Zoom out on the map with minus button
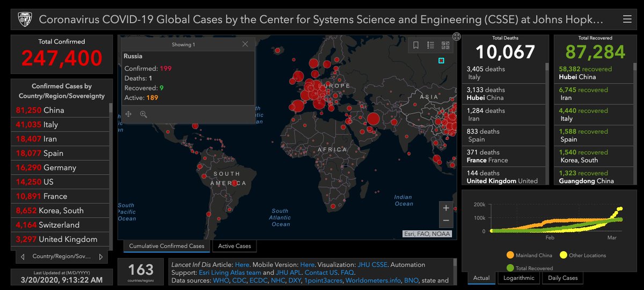Viewport: 644px width, 290px height. 445,220
